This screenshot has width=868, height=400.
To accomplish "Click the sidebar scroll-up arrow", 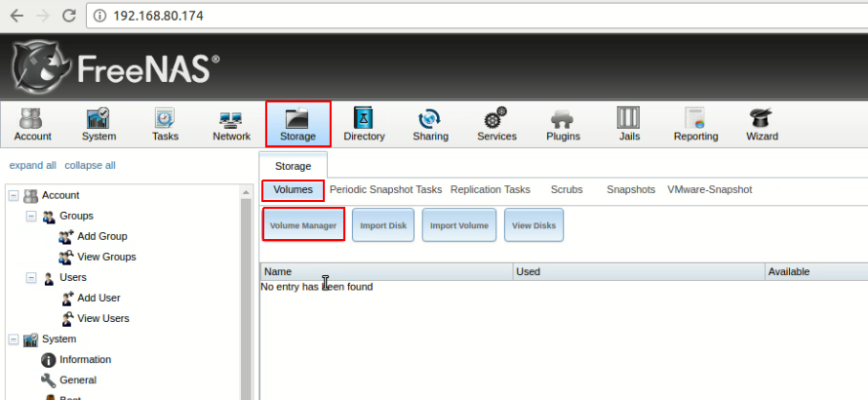I will (x=247, y=191).
